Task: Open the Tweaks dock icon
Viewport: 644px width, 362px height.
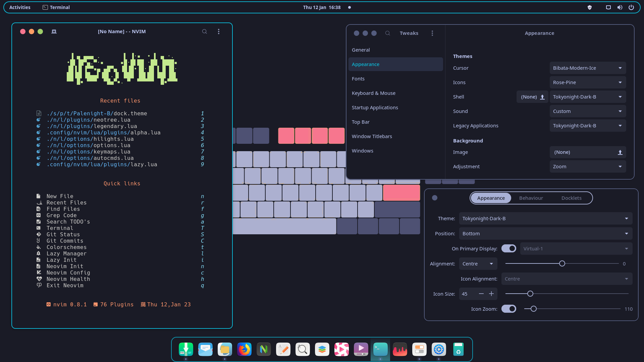Action: point(419,349)
